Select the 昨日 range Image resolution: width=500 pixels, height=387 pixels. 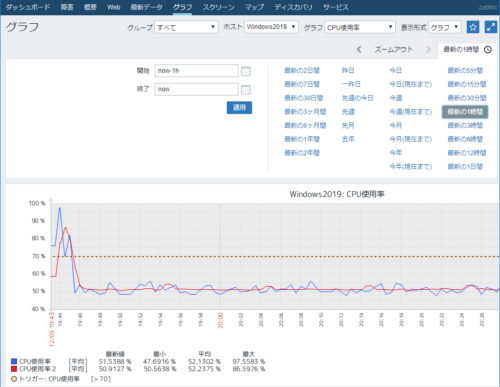(348, 71)
